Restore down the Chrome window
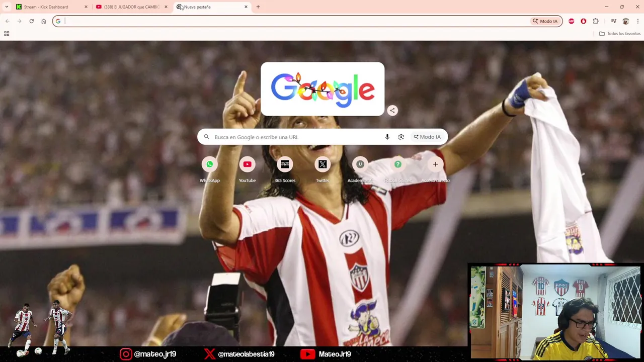The image size is (644, 362). point(622,7)
